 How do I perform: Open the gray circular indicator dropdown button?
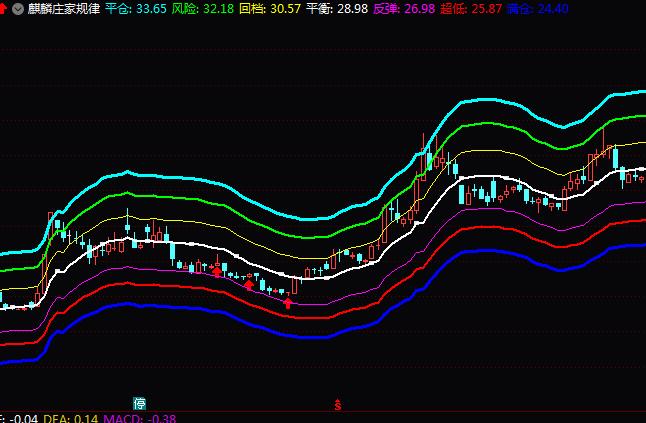pos(18,8)
